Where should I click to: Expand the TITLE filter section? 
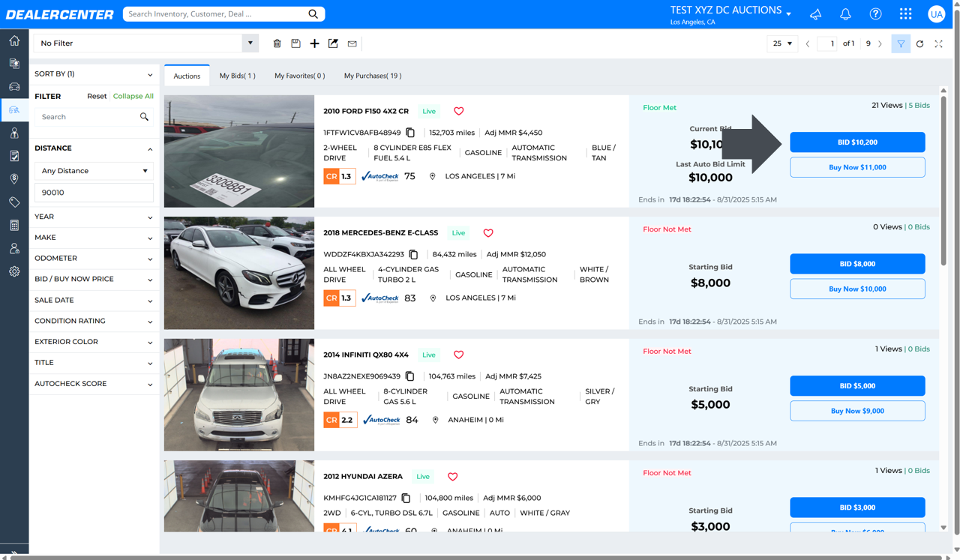point(94,363)
